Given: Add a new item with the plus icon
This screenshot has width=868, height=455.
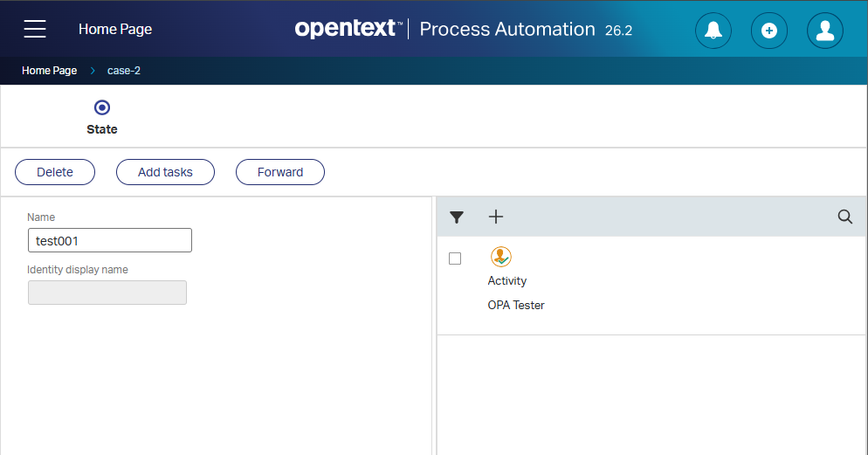Looking at the screenshot, I should click(x=496, y=217).
